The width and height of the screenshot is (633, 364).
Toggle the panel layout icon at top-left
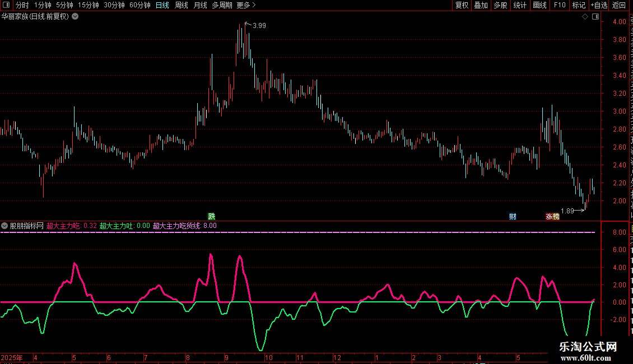(x=6, y=5)
